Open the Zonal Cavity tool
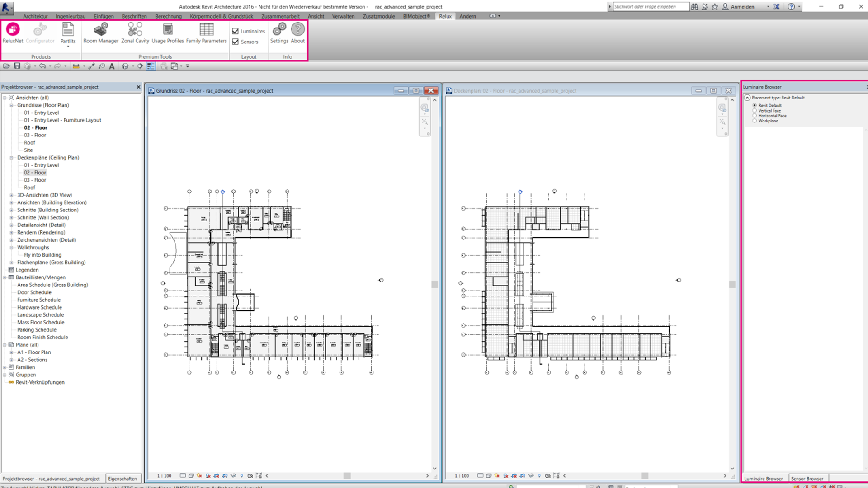The height and width of the screenshot is (488, 868). [135, 33]
